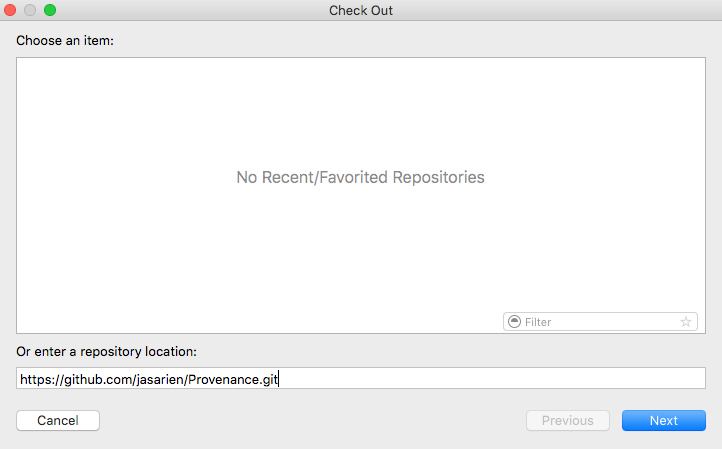722x449 pixels.
Task: Place cursor on 'github.com' in the URL
Action: click(x=98, y=379)
